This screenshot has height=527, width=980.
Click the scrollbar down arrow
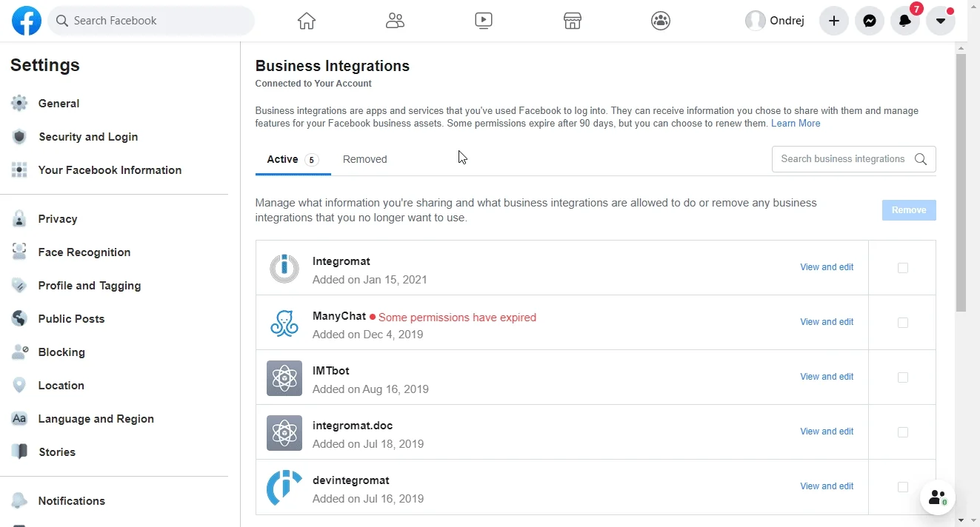pos(961,520)
